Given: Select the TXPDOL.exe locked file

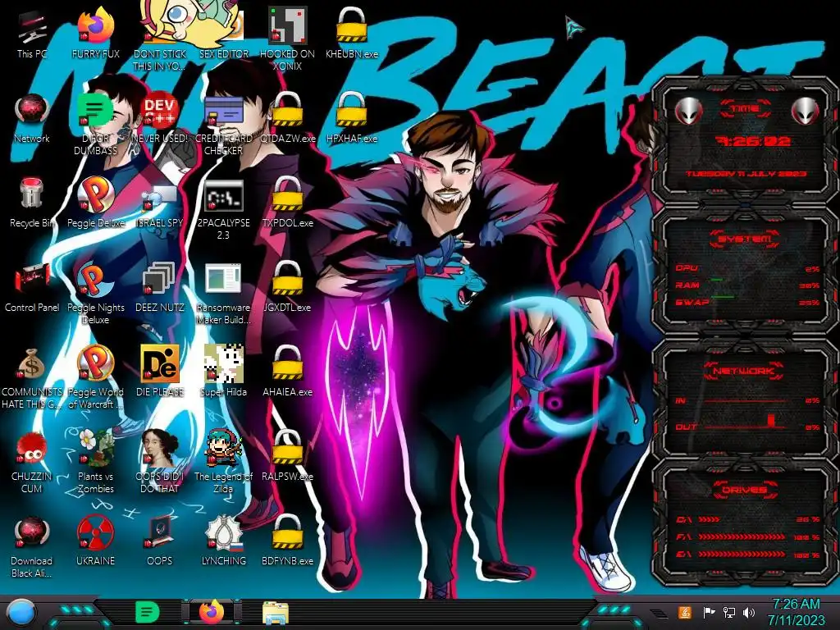Looking at the screenshot, I should (287, 203).
